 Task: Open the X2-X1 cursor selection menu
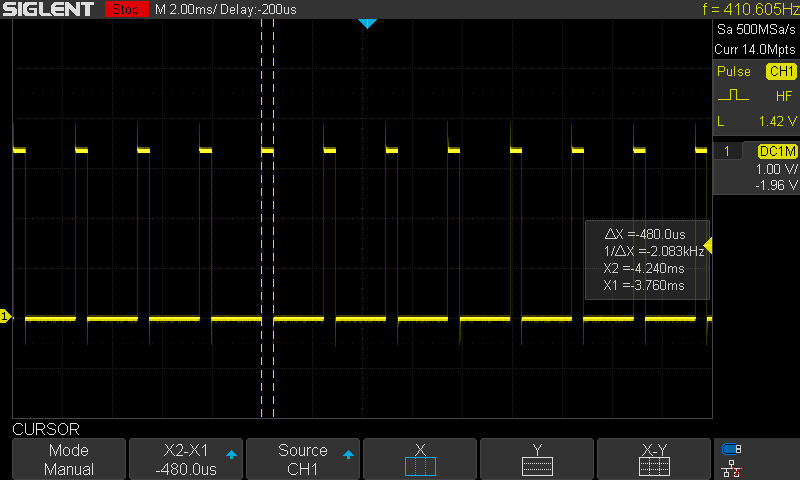point(186,459)
